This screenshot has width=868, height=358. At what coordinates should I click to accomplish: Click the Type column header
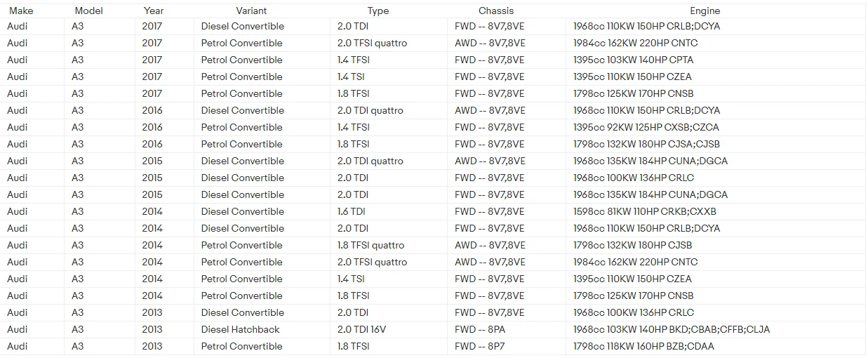tap(378, 11)
